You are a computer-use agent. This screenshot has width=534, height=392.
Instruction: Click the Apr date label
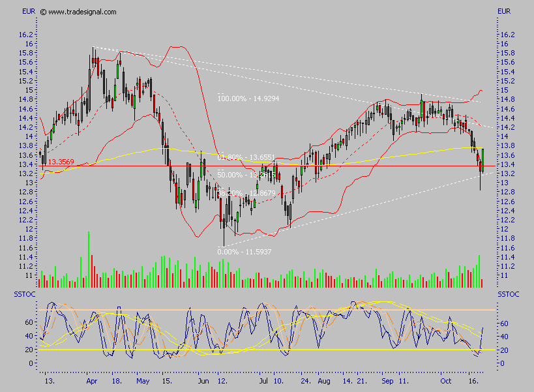coord(92,381)
